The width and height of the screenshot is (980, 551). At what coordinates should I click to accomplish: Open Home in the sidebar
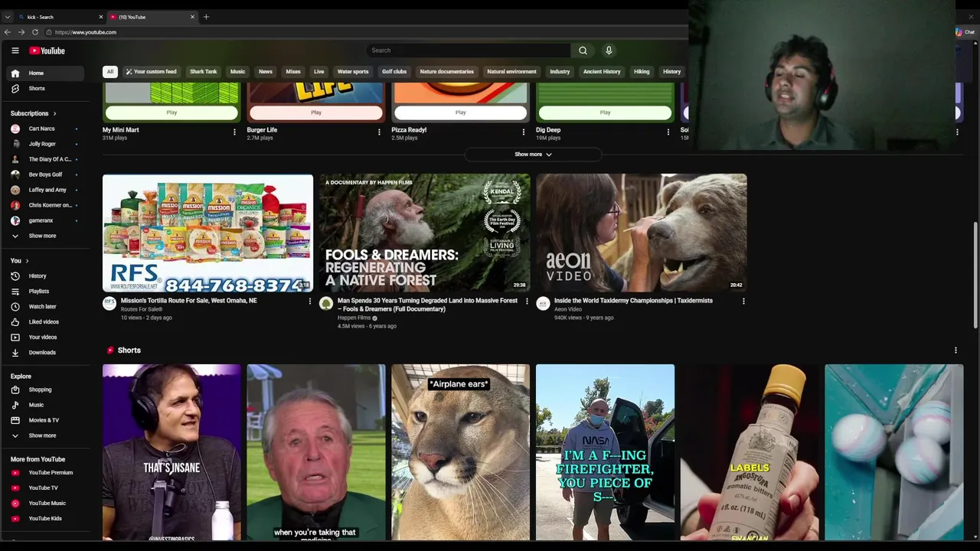(45, 73)
